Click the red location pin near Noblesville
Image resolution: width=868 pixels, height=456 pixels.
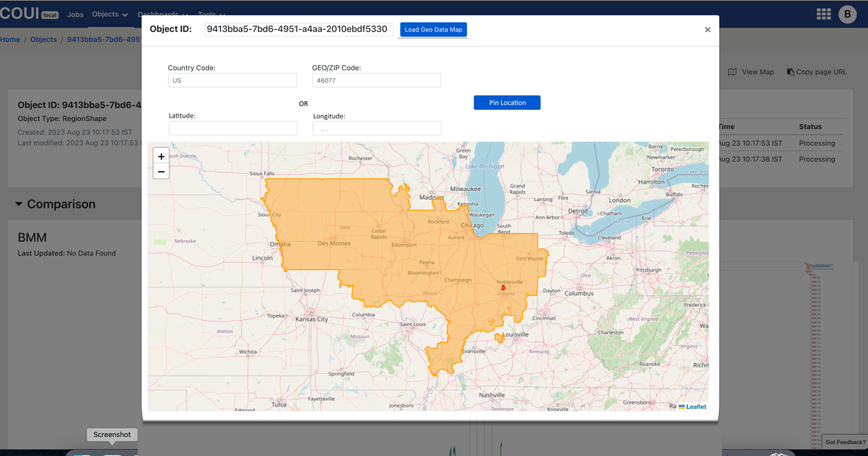503,288
